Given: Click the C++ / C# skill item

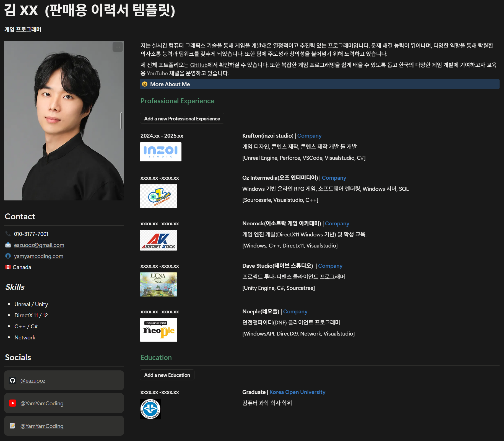Looking at the screenshot, I should pyautogui.click(x=26, y=326).
